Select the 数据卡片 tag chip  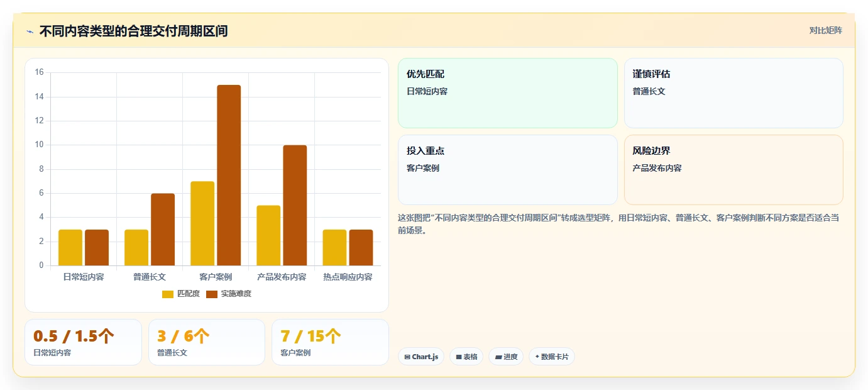(552, 357)
